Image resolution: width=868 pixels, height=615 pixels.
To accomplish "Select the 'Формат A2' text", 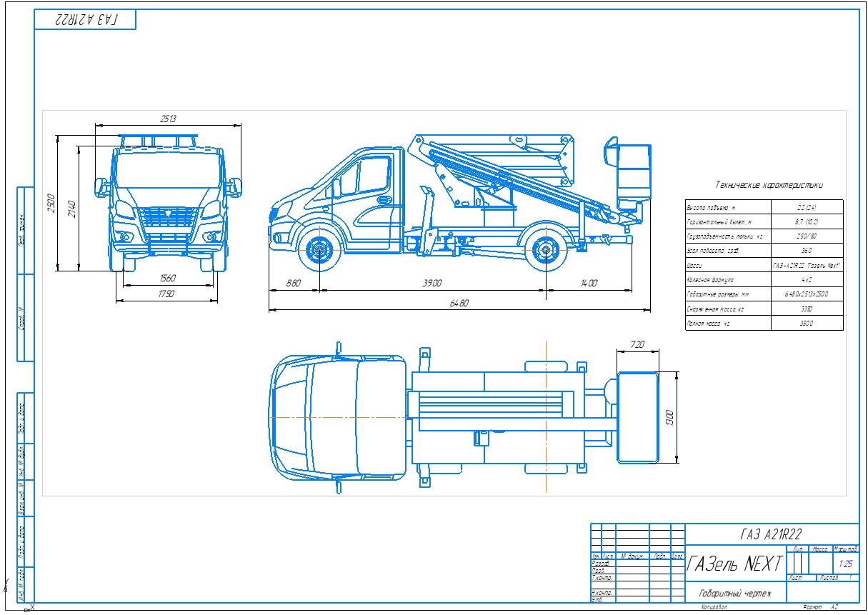I will coord(820,608).
